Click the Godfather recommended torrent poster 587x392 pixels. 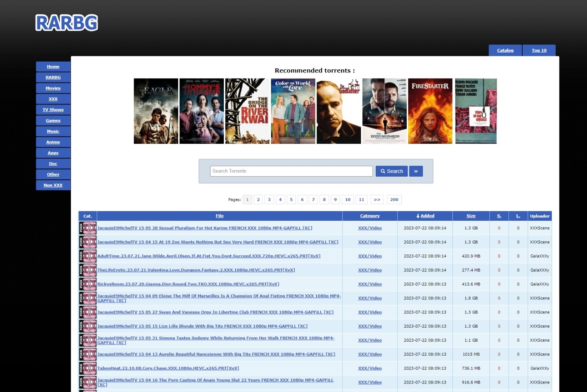pyautogui.click(x=338, y=111)
